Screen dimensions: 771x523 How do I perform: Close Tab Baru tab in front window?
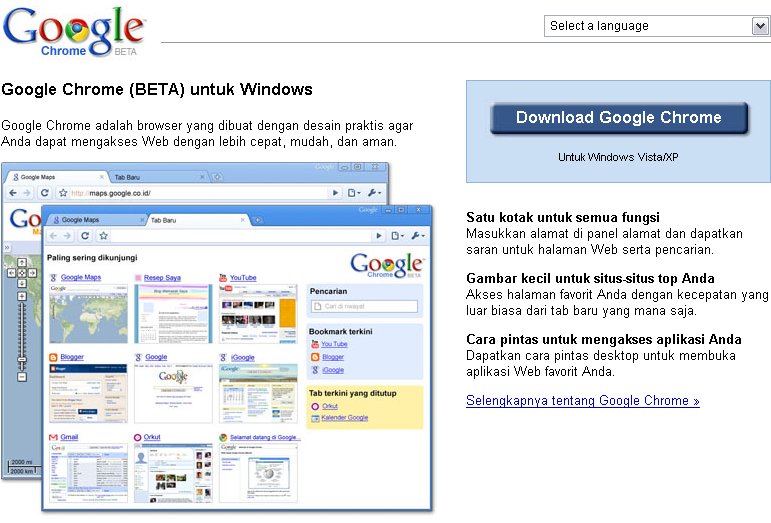tap(242, 220)
